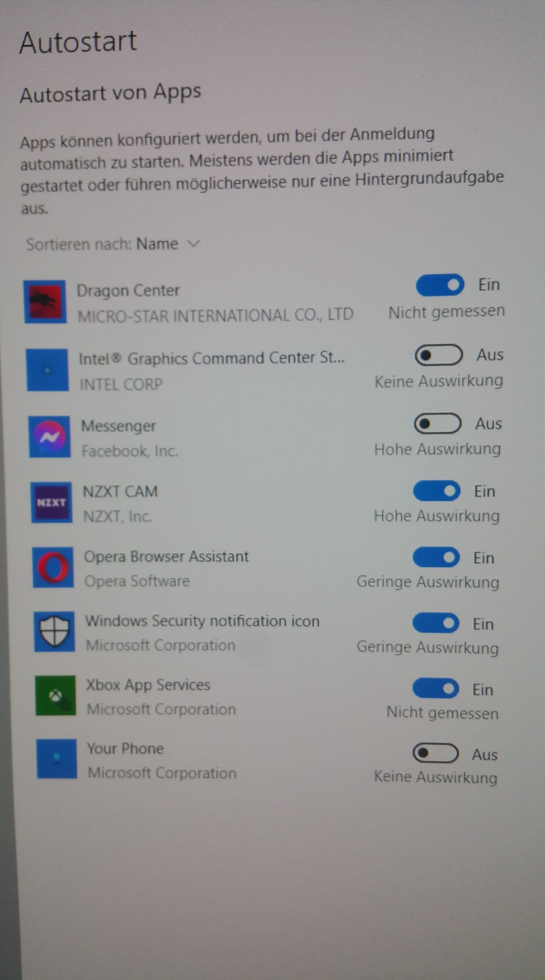Disable Windows Security notification icon toggle
Image resolution: width=545 pixels, height=980 pixels.
(436, 623)
